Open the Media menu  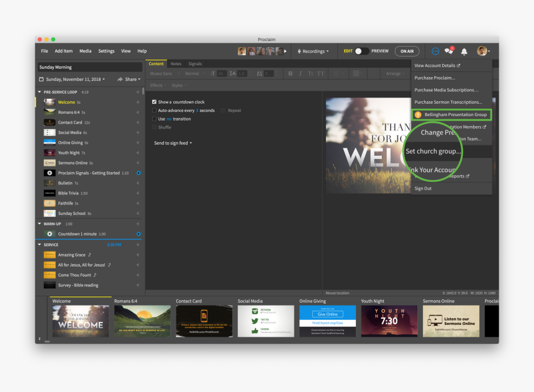[x=85, y=51]
